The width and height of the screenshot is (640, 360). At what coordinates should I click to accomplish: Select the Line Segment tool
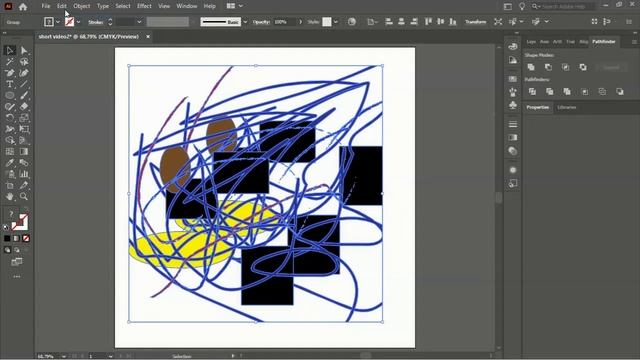point(24,84)
